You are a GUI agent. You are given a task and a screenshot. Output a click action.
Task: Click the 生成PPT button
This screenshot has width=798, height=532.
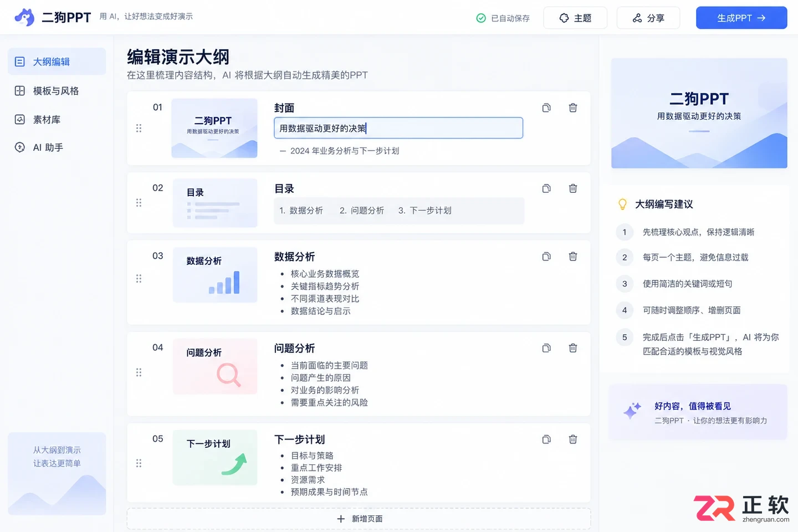[x=741, y=18]
